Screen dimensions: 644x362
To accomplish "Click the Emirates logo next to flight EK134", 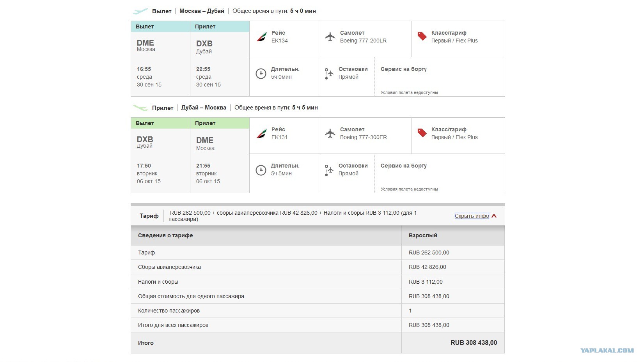I will 261,37.
